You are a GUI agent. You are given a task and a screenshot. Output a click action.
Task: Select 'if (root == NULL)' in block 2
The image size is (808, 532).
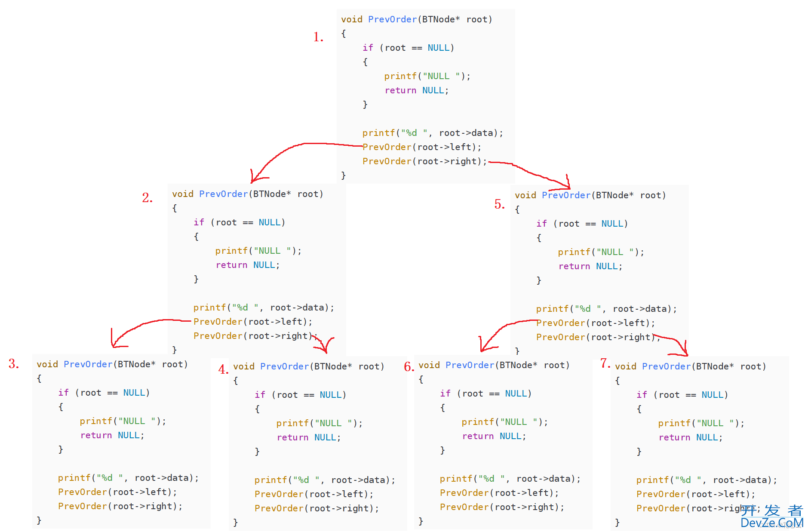pos(240,222)
